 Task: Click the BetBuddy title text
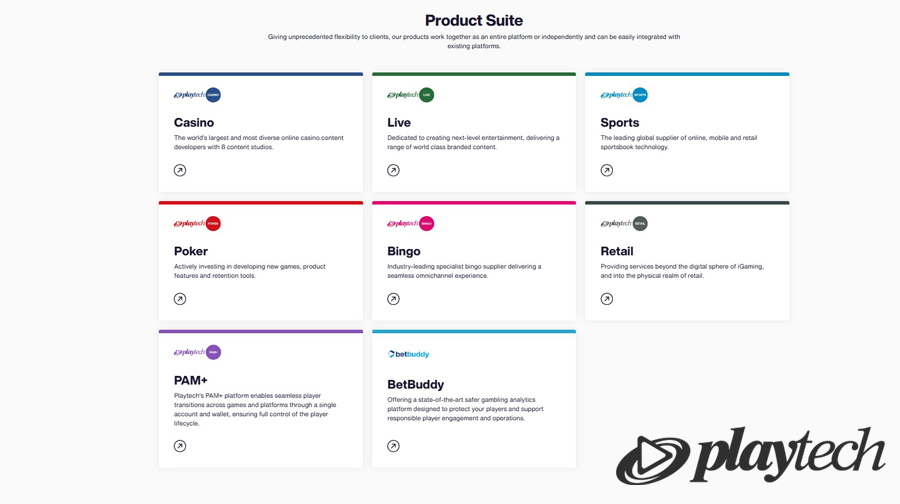[x=416, y=384]
